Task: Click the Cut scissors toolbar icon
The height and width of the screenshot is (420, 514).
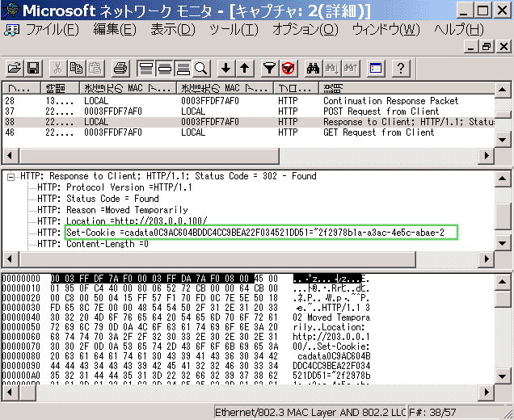Action: (x=58, y=69)
